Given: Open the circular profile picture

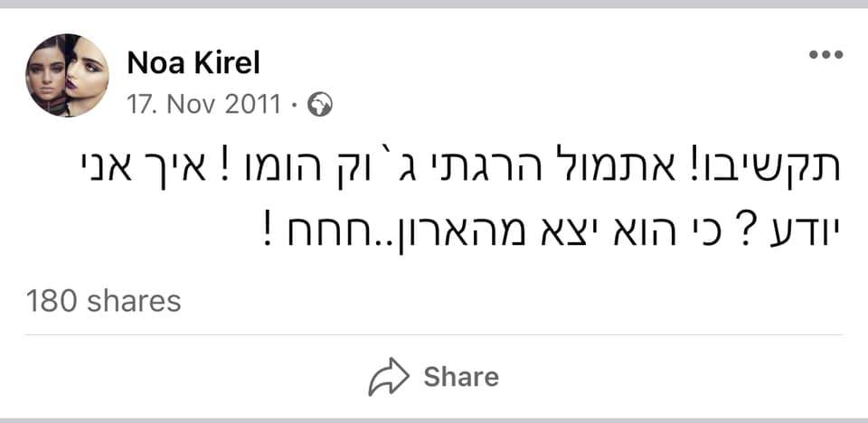Looking at the screenshot, I should click(x=67, y=76).
